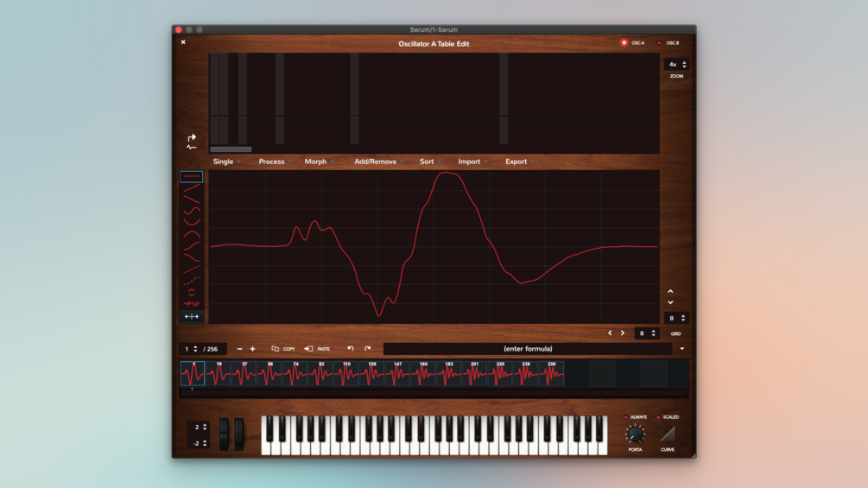Close the table editor with the X
Viewport: 868px width, 488px height.
point(183,42)
